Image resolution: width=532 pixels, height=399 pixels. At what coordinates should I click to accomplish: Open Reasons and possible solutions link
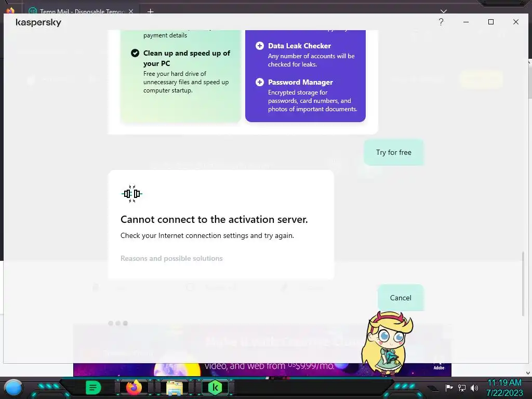coord(171,258)
